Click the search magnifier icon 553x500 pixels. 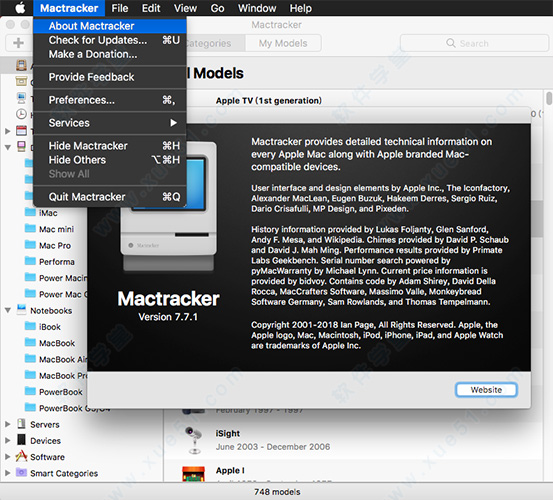pyautogui.click(x=450, y=43)
